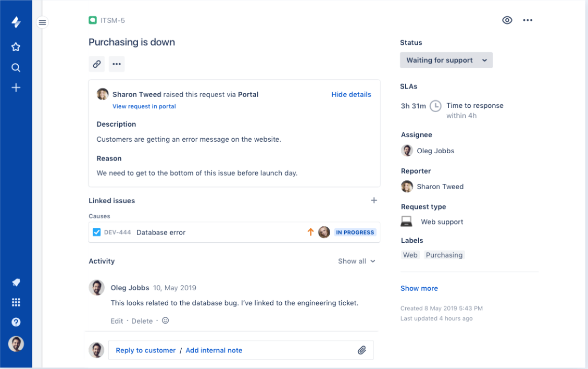
Task: Select the starred items icon in sidebar
Action: pyautogui.click(x=16, y=46)
